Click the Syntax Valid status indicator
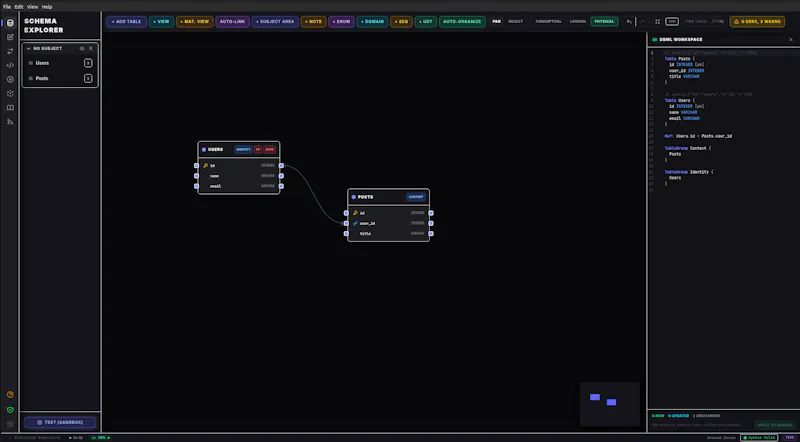 tap(759, 438)
